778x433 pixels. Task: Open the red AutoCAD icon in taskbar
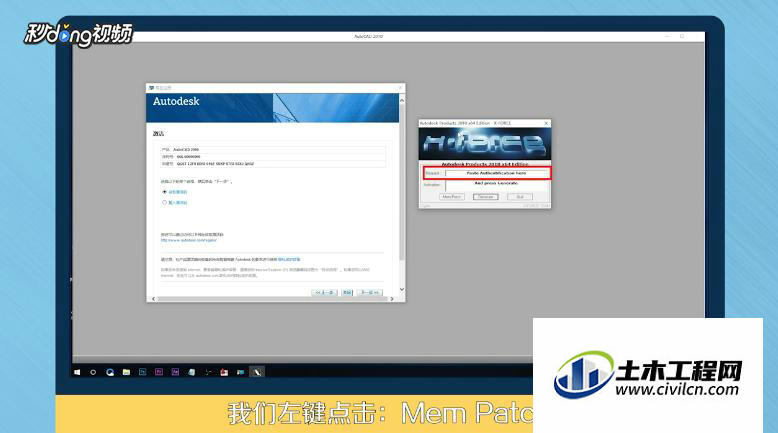[224, 372]
